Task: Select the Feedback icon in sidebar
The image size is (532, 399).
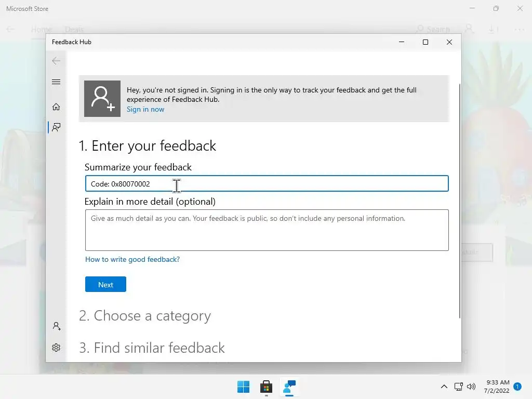Action: (x=56, y=127)
